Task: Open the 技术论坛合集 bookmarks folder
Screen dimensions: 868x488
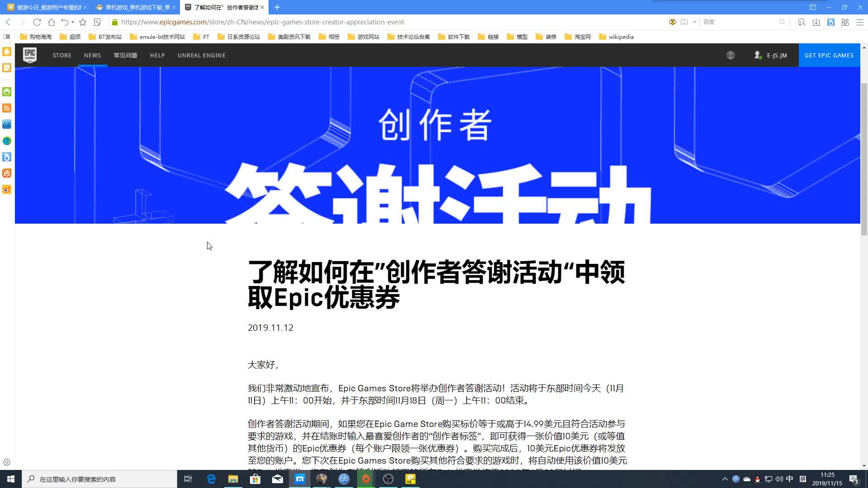Action: (409, 37)
